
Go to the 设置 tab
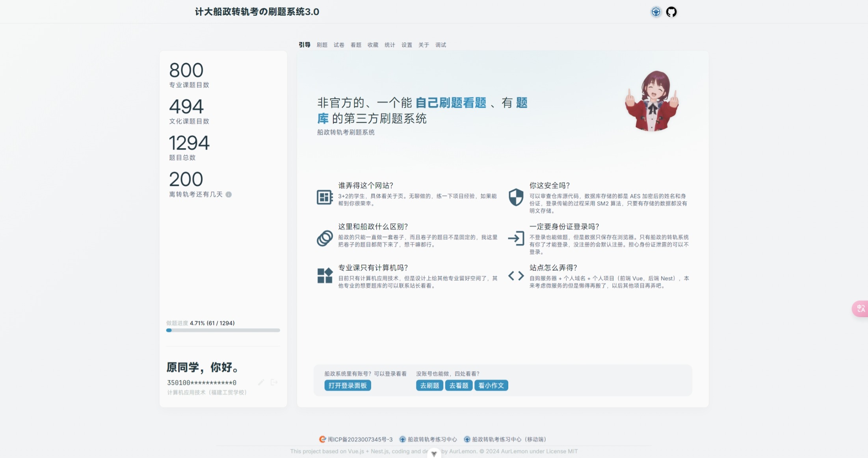click(407, 45)
